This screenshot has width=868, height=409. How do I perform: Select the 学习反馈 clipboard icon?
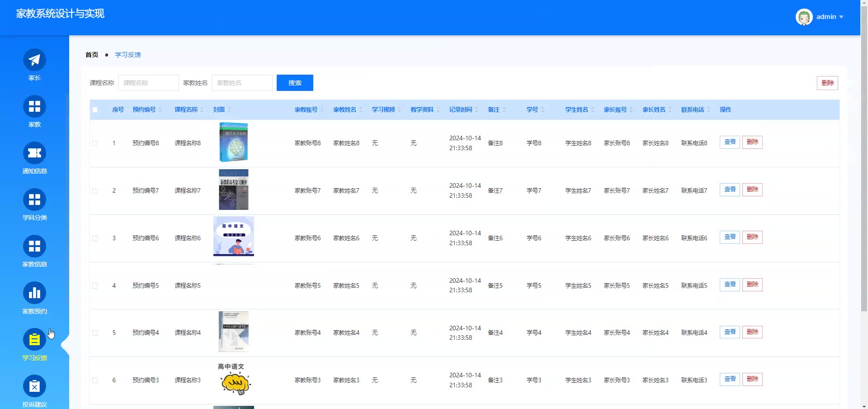point(34,340)
